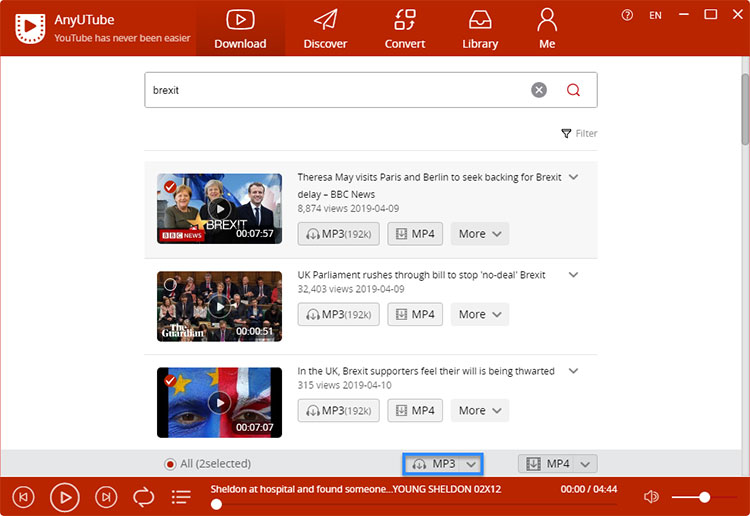Toggle the repeat loop icon

[x=143, y=497]
